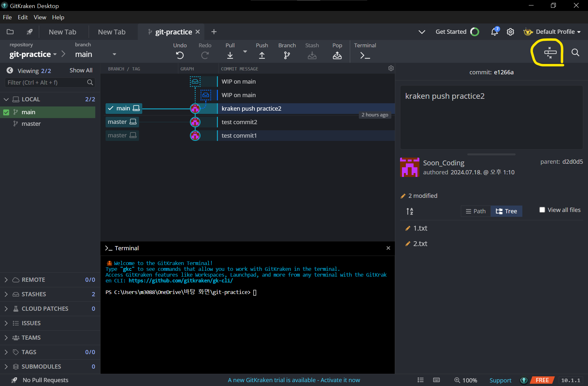Expand the ISSUES section

(x=6, y=323)
